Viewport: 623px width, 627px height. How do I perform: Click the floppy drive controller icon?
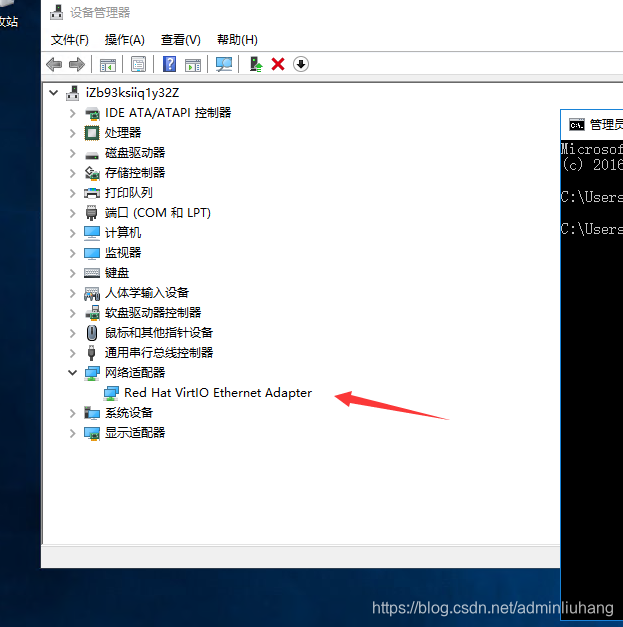tap(92, 313)
